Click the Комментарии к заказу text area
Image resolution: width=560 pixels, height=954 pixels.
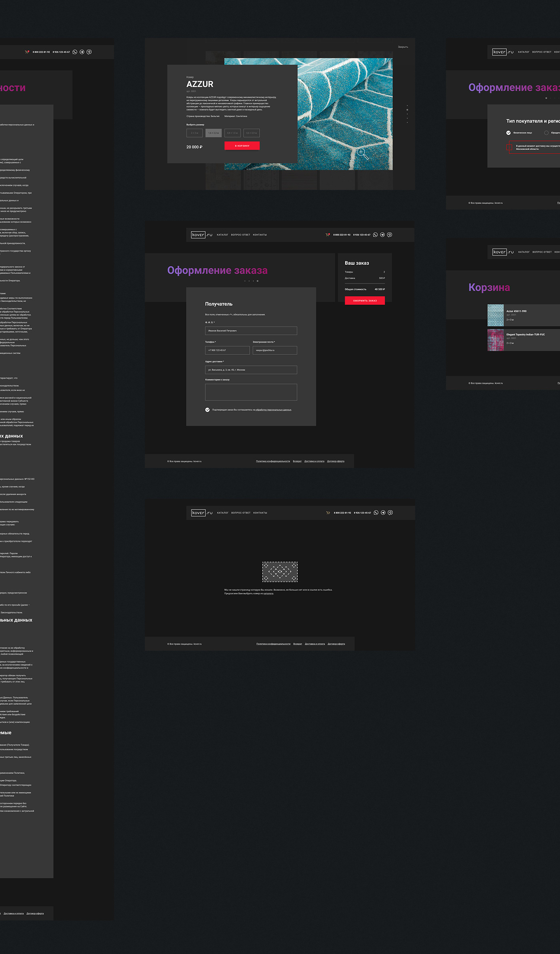pyautogui.click(x=251, y=392)
